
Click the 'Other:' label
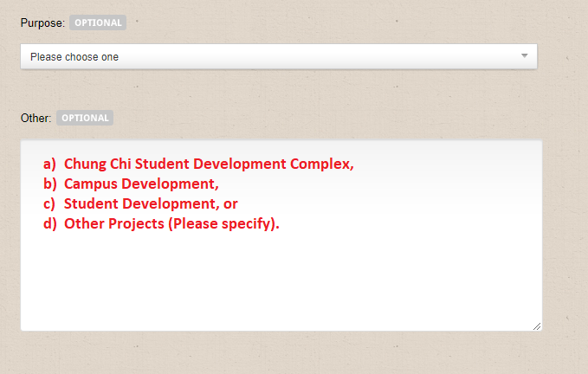pos(36,118)
